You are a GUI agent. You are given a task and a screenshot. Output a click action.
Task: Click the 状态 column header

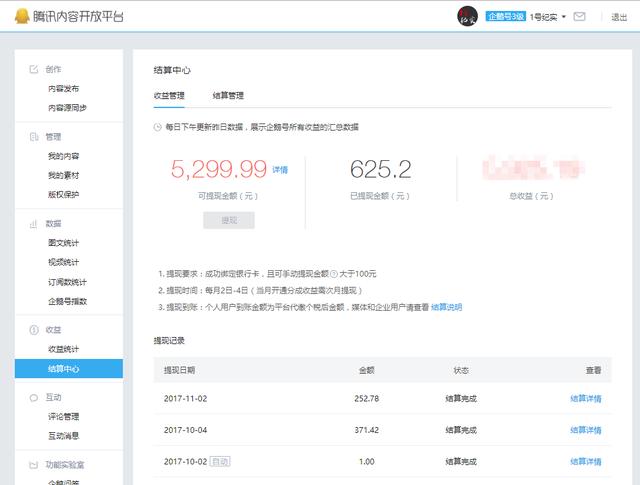(461, 370)
